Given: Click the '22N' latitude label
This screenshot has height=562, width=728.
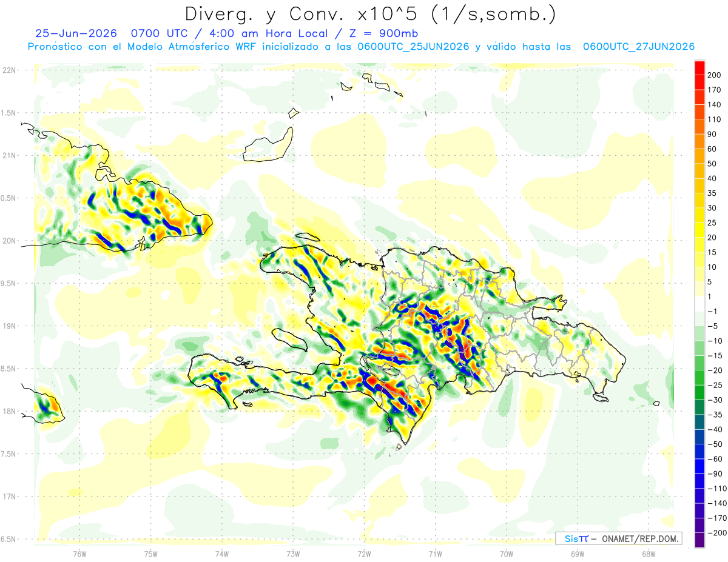Looking at the screenshot, I should [10, 70].
